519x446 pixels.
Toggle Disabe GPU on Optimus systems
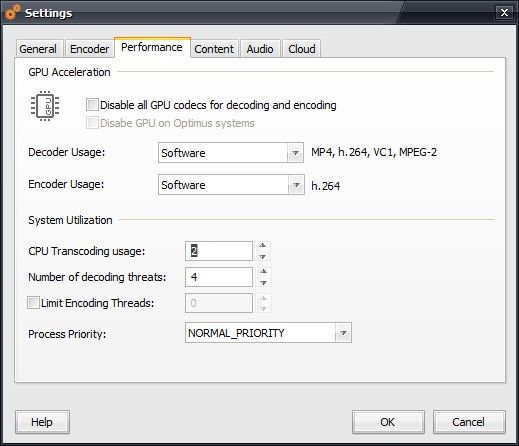[92, 123]
